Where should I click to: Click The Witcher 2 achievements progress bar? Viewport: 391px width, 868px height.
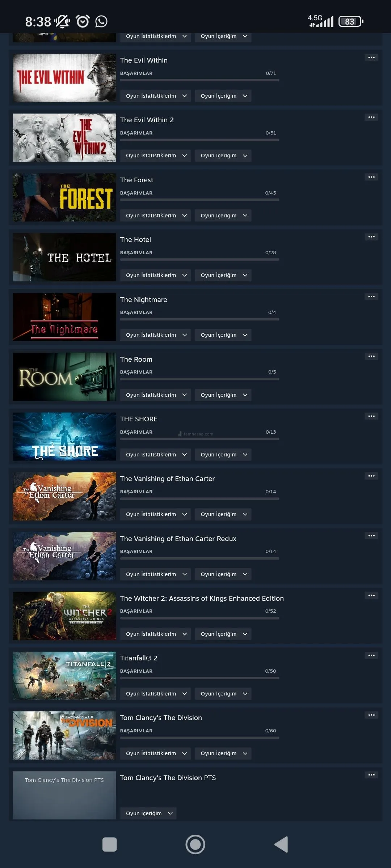tap(199, 618)
